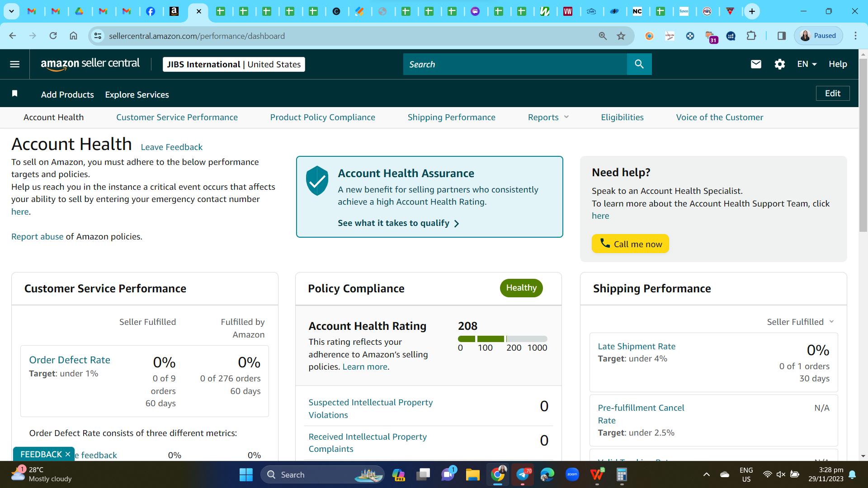This screenshot has height=488, width=868.
Task: Click the browser address bar URL
Action: coord(197,36)
